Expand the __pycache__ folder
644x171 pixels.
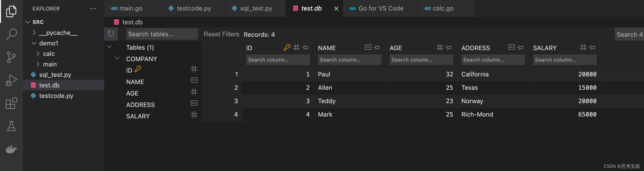coord(34,33)
